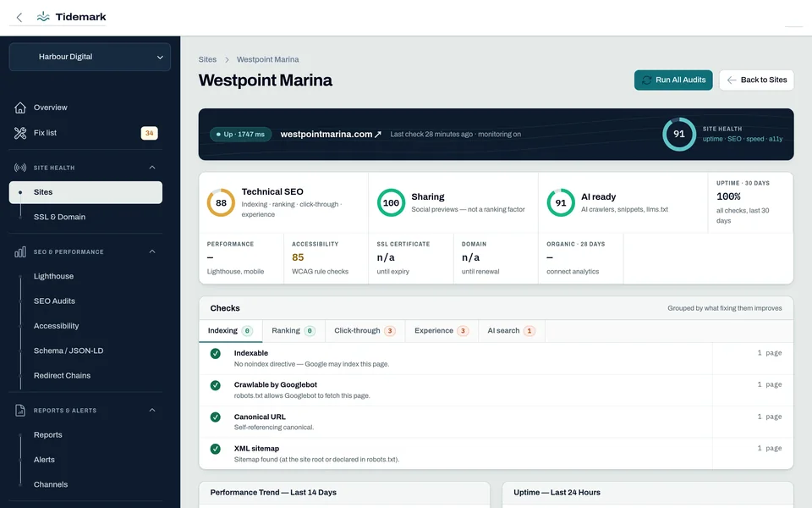Screen dimensions: 812x508
Task: Click the green check icon for XML sitemap
Action: (216, 449)
